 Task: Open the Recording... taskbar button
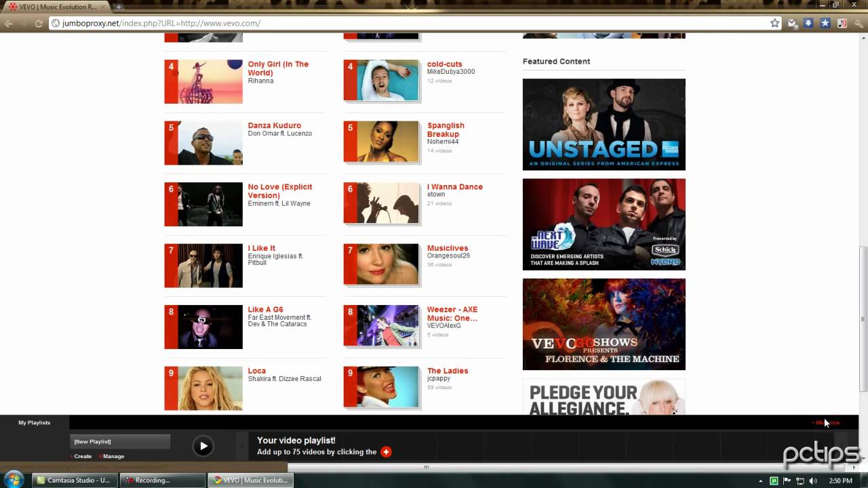pos(161,480)
